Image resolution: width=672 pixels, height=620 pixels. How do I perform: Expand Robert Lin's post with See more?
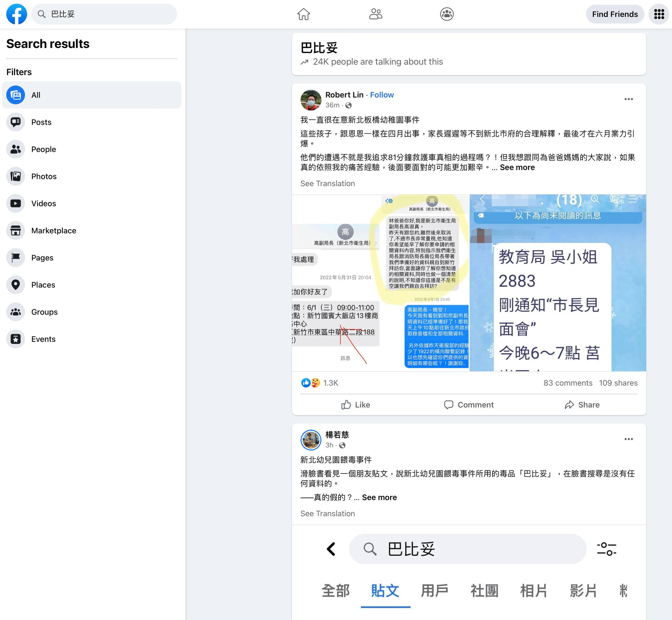[517, 167]
